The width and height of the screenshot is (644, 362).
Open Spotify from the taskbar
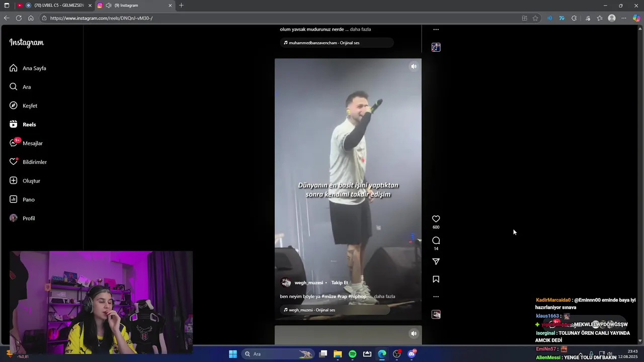coord(352,354)
